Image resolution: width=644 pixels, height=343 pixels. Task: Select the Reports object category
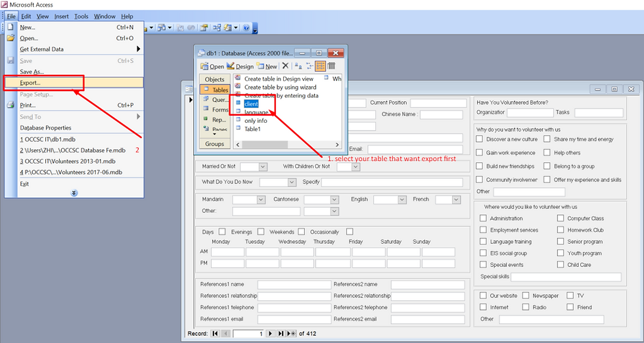215,120
